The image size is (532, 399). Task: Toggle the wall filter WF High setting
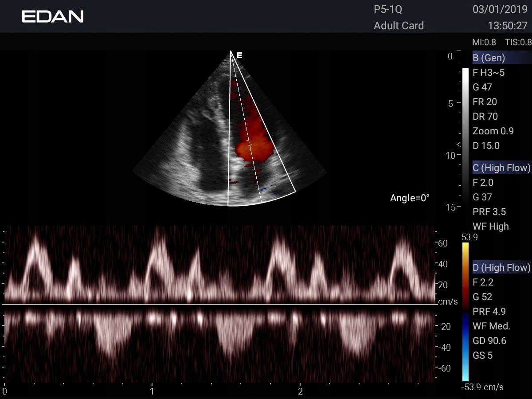click(x=491, y=226)
